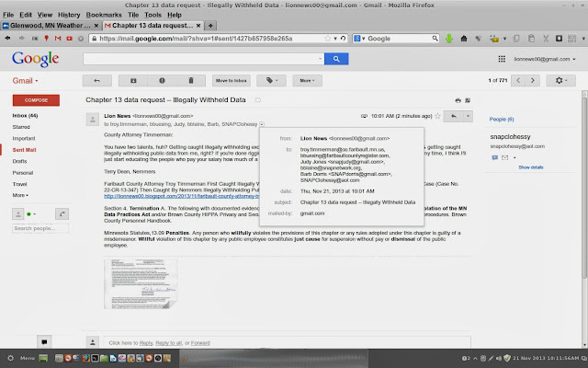
Task: Open the attached document thumbnail
Action: coord(141,284)
